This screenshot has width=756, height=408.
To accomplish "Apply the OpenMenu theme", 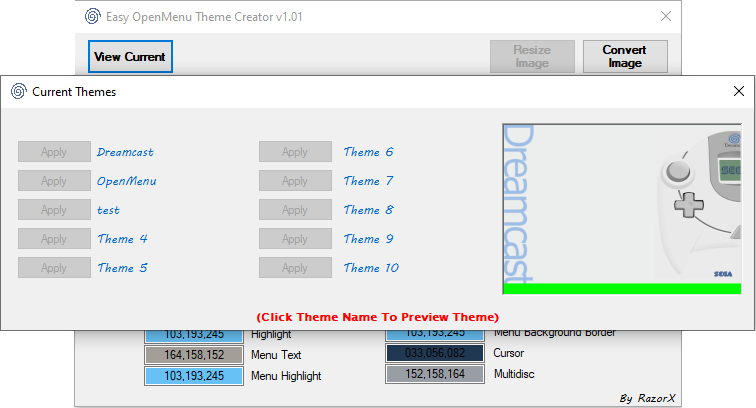I will click(54, 180).
